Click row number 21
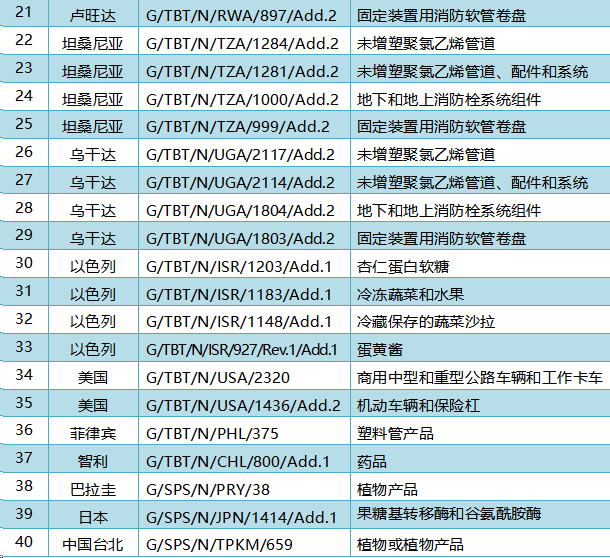The image size is (610, 558). click(24, 12)
